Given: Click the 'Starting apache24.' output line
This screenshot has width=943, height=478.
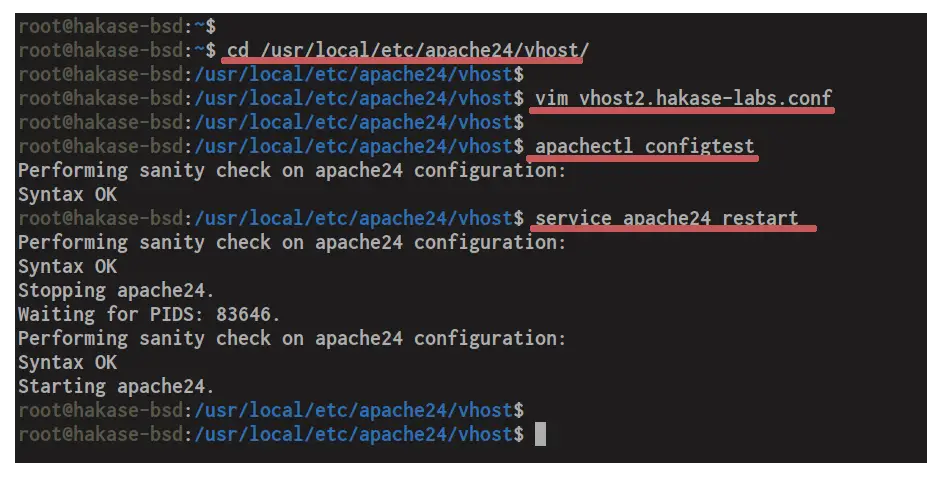Looking at the screenshot, I should (116, 386).
